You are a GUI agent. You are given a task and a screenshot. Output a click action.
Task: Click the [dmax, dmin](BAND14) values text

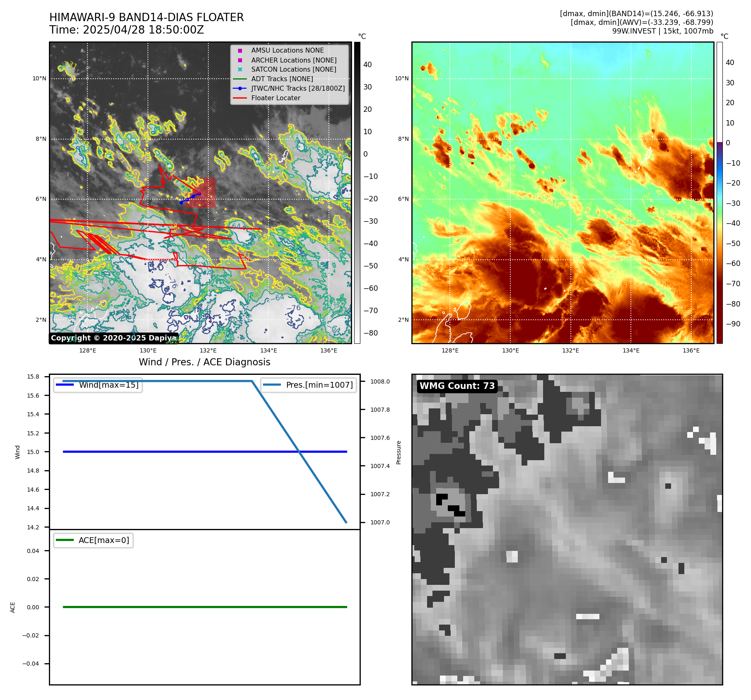[636, 14]
